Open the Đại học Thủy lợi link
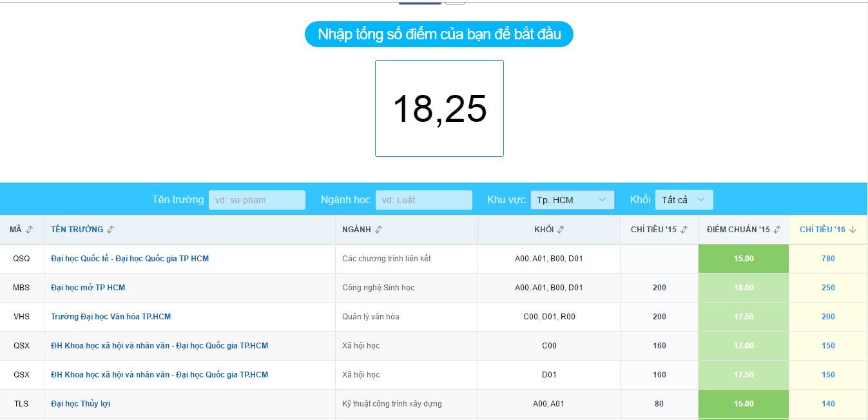868x420 pixels. coord(81,403)
